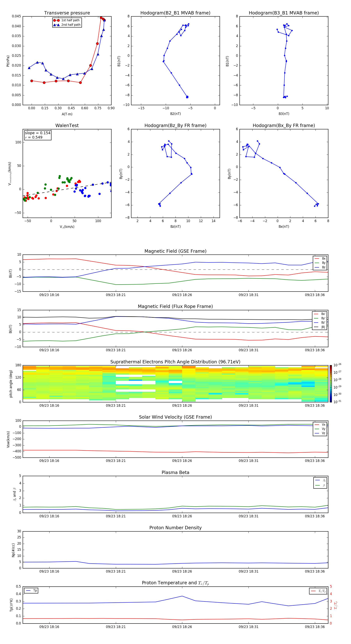Click the 'B3(nT)' x-axis label
Viewport: 351px width, 644px height.
pyautogui.click(x=284, y=114)
